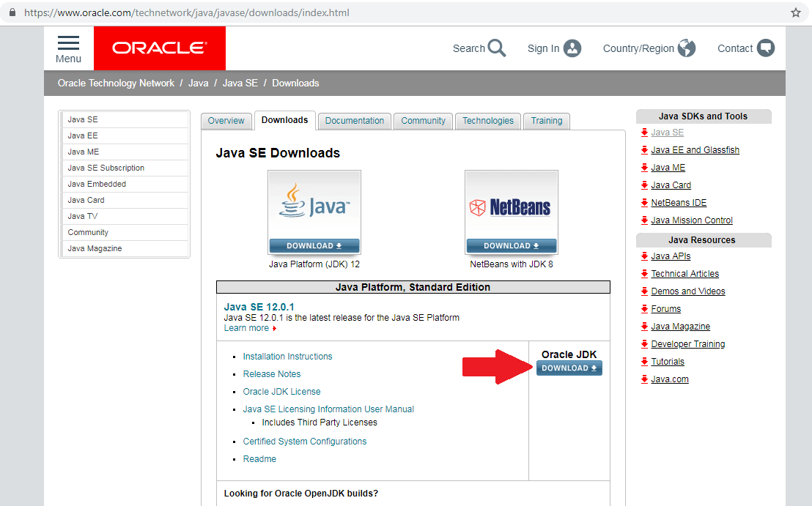
Task: Click download arrow icon beside Java EE and Glassfish
Action: pyautogui.click(x=644, y=150)
